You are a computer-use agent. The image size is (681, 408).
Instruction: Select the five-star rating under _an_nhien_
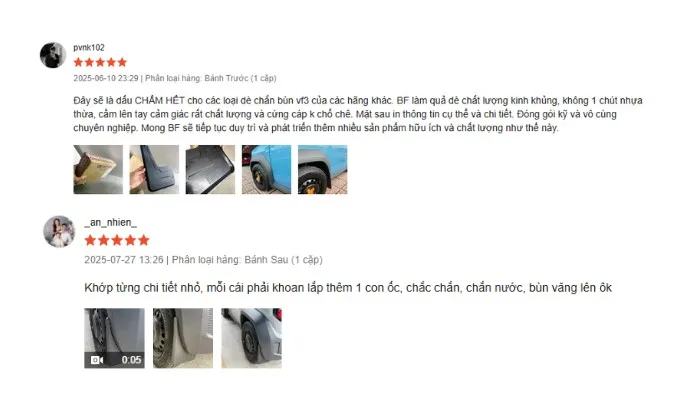(x=117, y=240)
